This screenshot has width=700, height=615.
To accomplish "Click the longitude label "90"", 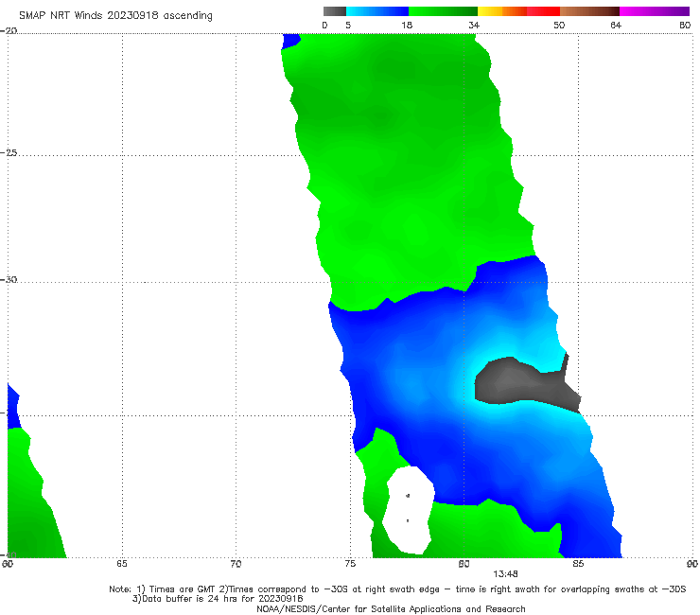I will click(691, 564).
